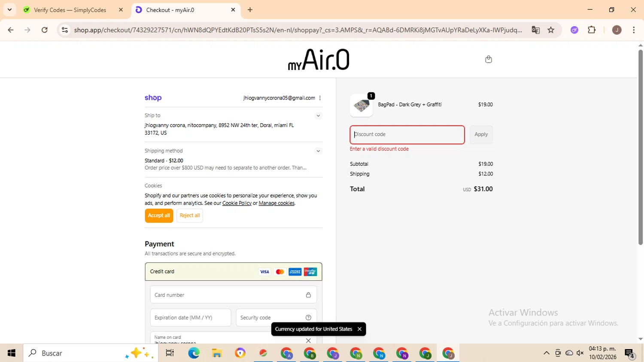The image size is (644, 362).
Task: Open File Explorer from the taskbar
Action: tap(217, 353)
